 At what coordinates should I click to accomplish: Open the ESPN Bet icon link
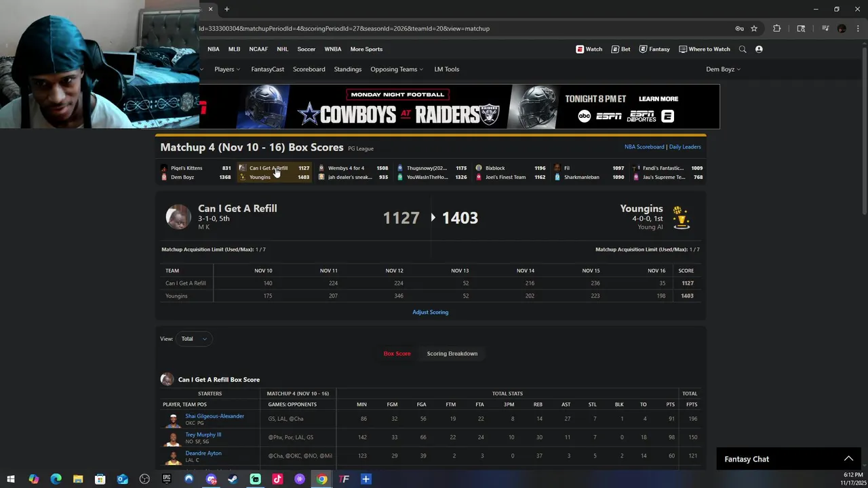coord(620,49)
